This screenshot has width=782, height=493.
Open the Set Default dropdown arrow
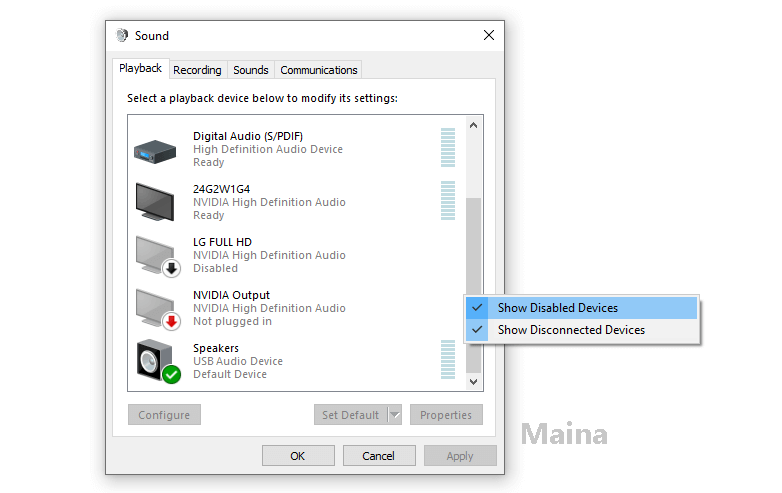tap(395, 415)
